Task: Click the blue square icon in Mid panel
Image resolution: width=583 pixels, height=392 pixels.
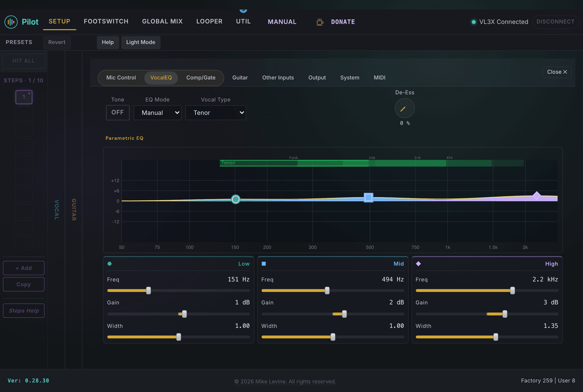Action: (x=264, y=264)
